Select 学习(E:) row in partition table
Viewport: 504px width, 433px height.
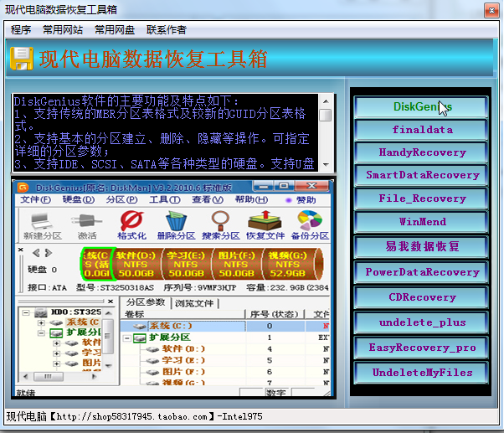click(225, 360)
